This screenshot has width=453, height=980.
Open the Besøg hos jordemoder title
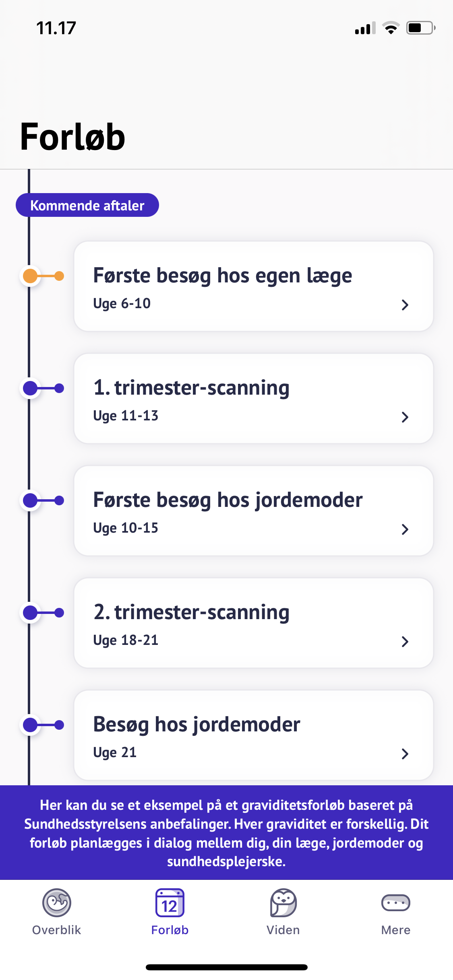coord(197,725)
